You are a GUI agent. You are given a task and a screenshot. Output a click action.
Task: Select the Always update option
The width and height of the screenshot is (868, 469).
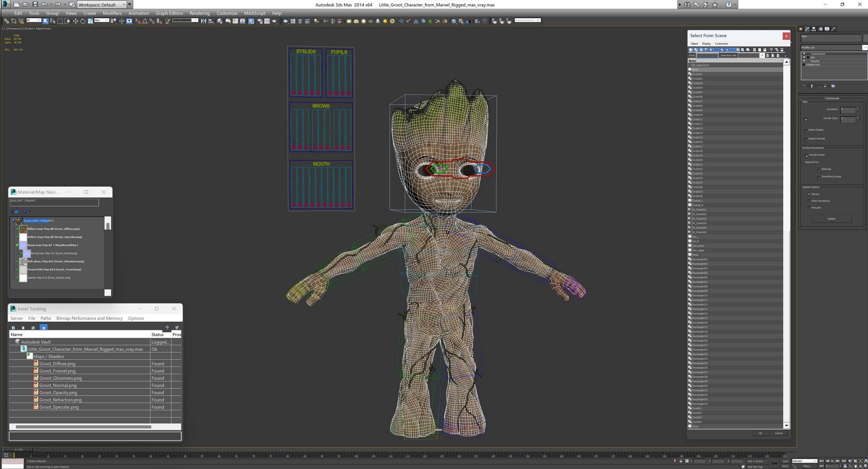click(x=809, y=194)
